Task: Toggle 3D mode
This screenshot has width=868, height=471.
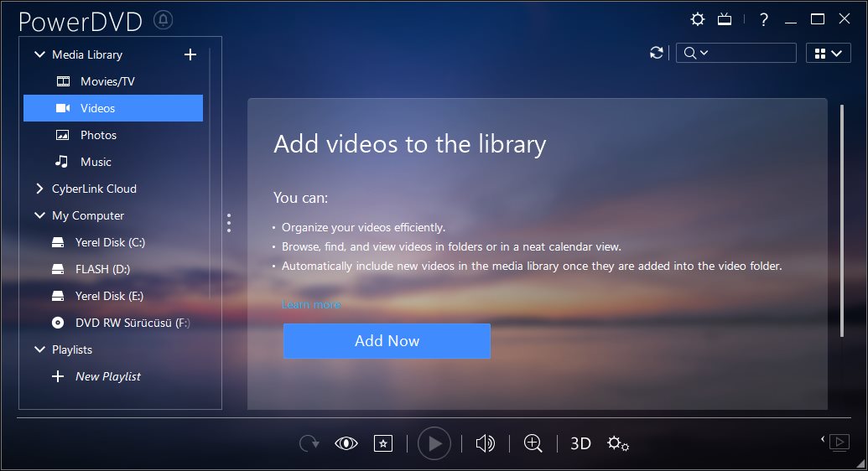Action: point(580,443)
